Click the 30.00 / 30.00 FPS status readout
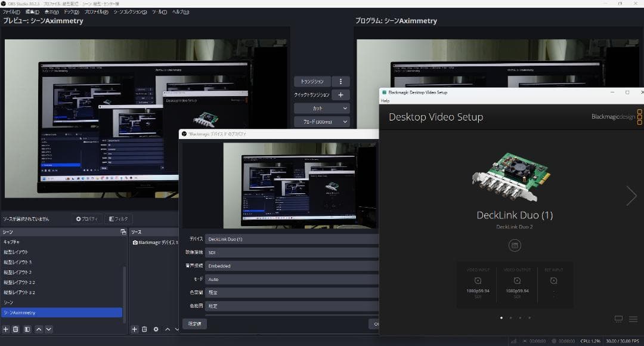This screenshot has width=644, height=346. pos(622,341)
